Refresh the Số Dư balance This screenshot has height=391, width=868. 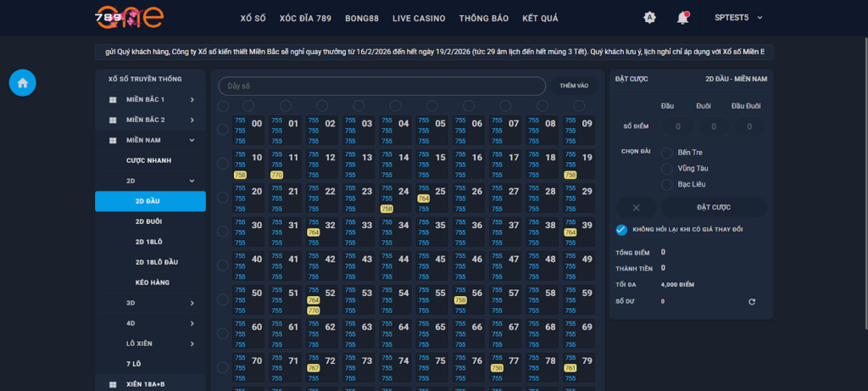coord(751,301)
